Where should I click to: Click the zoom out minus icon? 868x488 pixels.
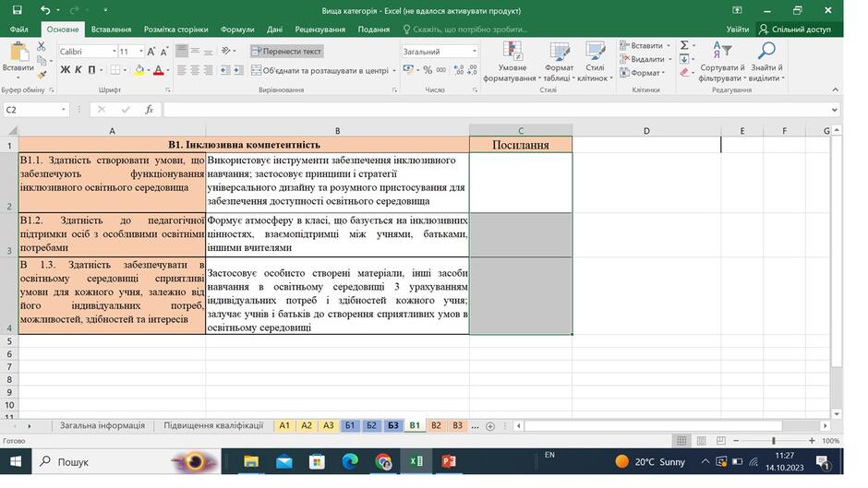tap(736, 440)
